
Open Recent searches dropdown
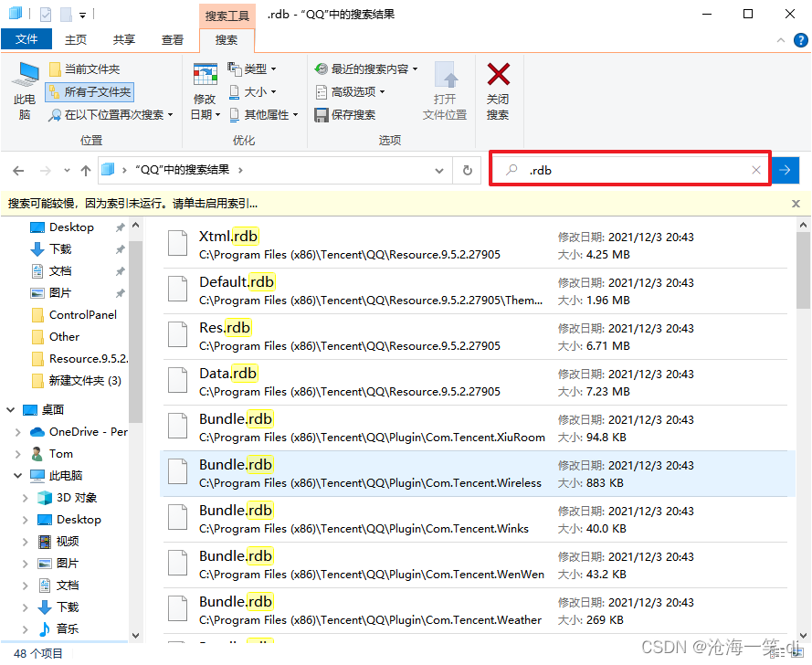click(x=366, y=69)
